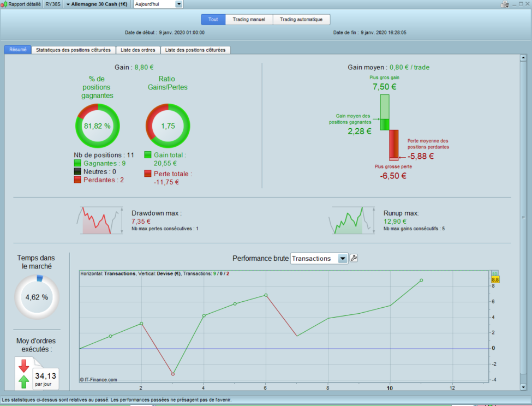Click the green up arrow orders icon
Image resolution: width=532 pixels, height=406 pixels.
(x=24, y=381)
